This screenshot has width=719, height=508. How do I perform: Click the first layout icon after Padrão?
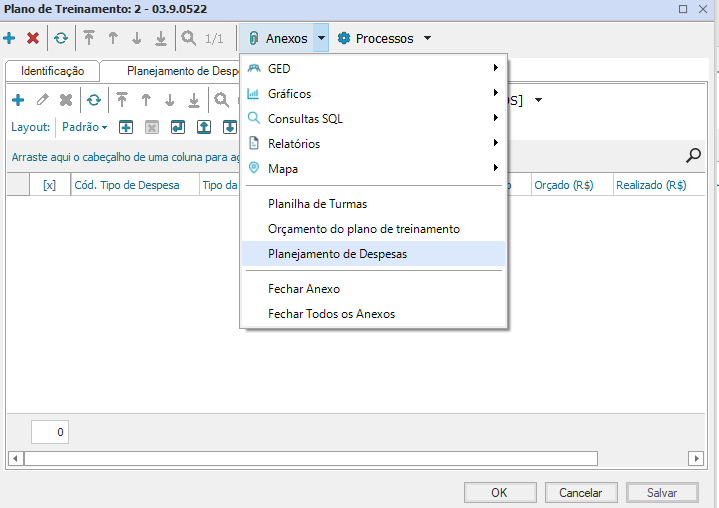click(x=126, y=127)
